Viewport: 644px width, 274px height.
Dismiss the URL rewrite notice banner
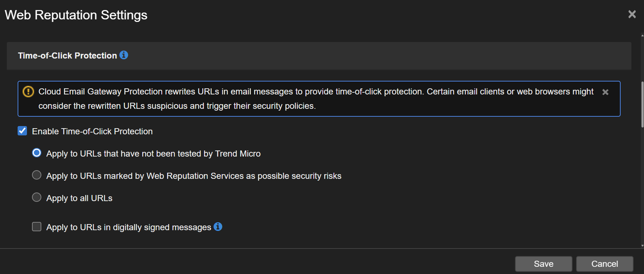(x=605, y=92)
